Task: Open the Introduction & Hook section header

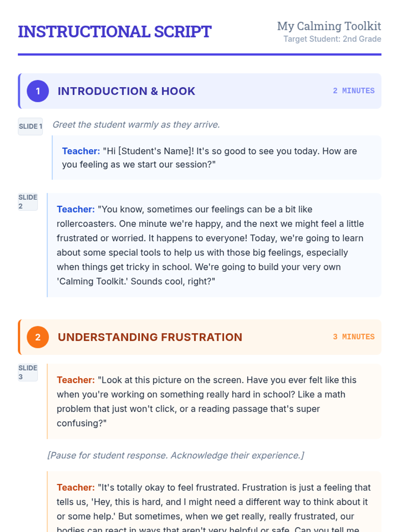Action: [x=199, y=91]
